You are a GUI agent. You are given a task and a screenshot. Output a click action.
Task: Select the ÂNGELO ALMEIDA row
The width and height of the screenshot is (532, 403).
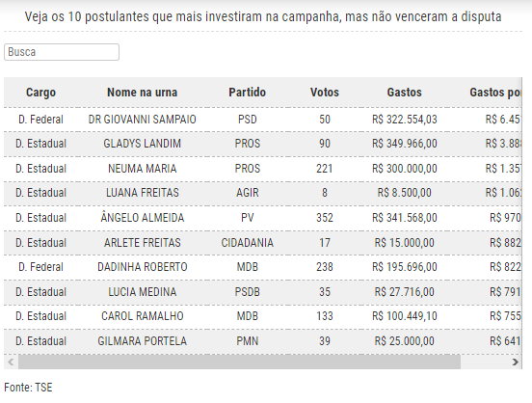[x=262, y=218]
